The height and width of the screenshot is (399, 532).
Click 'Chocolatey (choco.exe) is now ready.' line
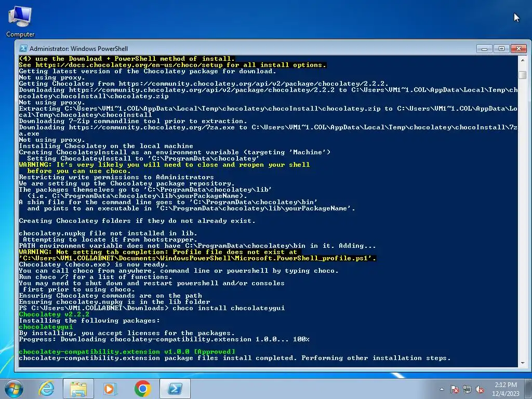pos(94,264)
